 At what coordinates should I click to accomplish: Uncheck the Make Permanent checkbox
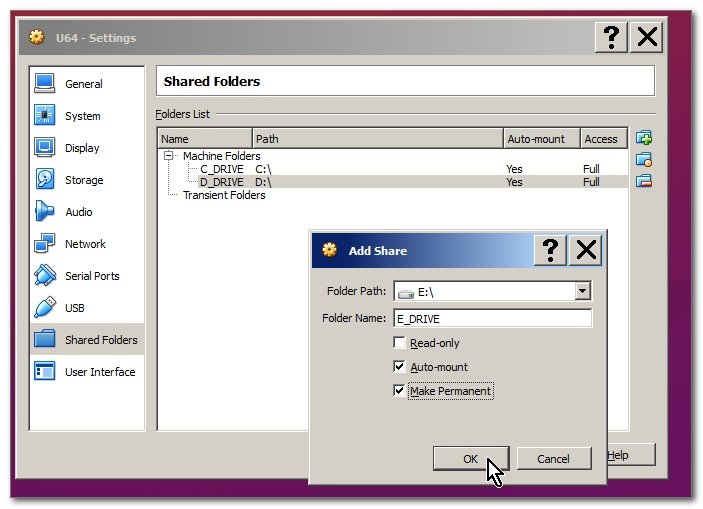pyautogui.click(x=400, y=391)
